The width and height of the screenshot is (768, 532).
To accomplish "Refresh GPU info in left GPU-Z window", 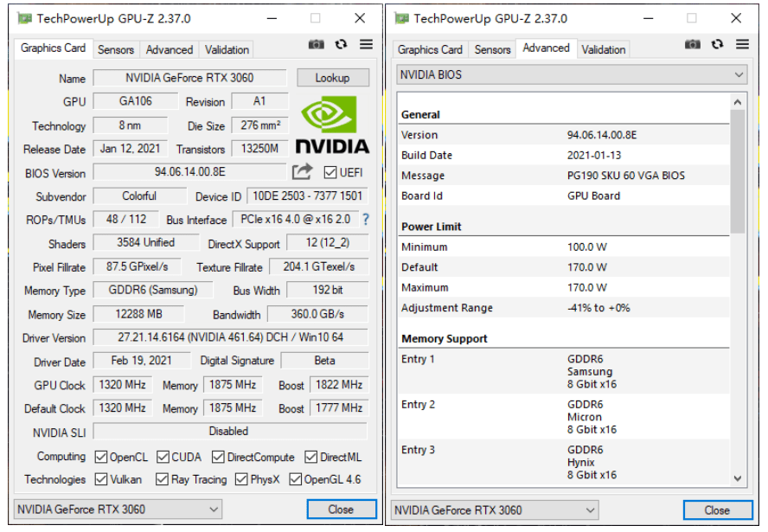I will tap(341, 45).
